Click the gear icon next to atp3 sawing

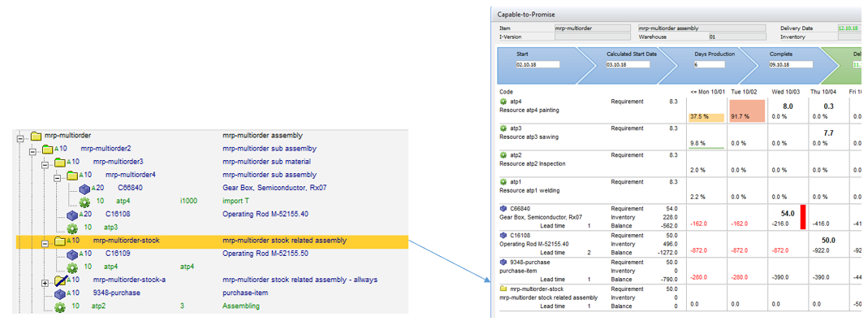[503, 128]
